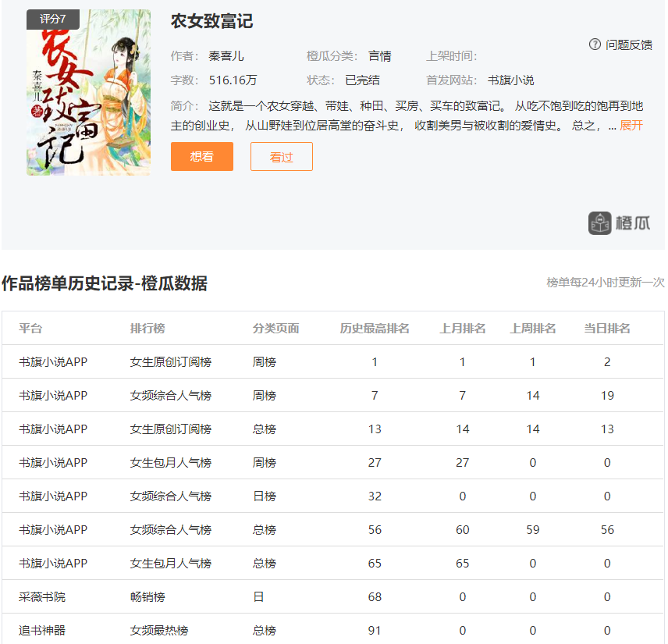The width and height of the screenshot is (668, 644).
Task: Click the book title 农女致富记
Action: pyautogui.click(x=211, y=21)
